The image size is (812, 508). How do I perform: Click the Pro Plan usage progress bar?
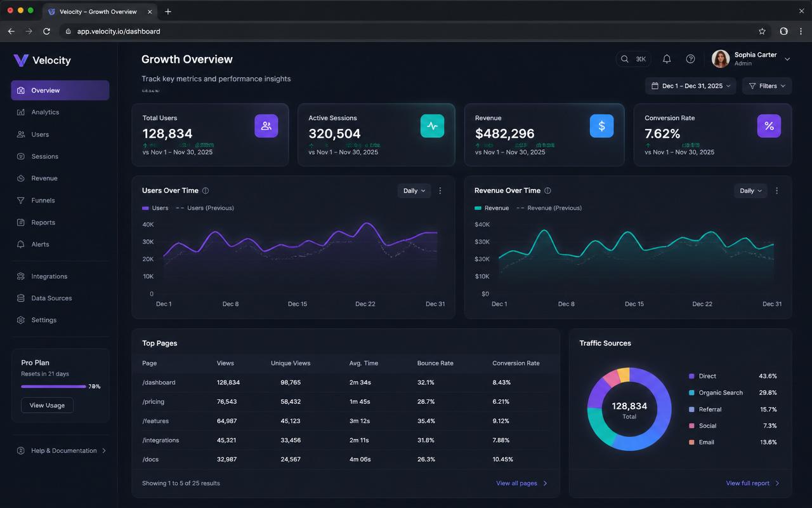pyautogui.click(x=53, y=386)
